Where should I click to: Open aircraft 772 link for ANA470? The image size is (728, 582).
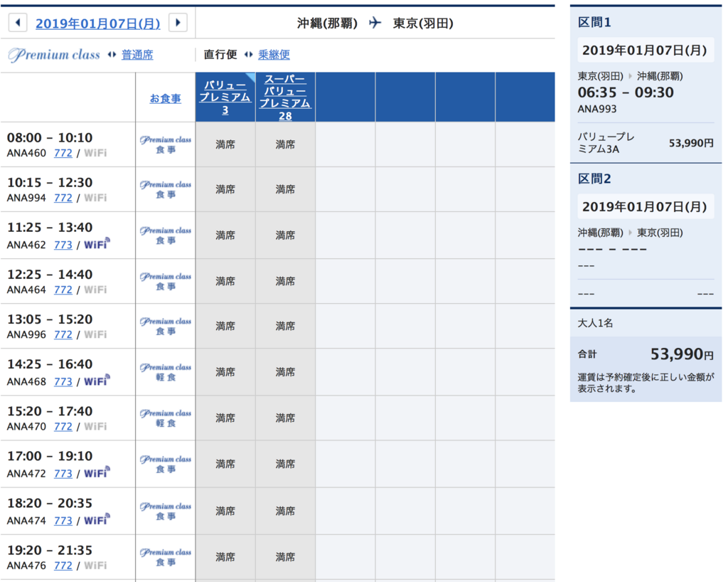coord(63,427)
